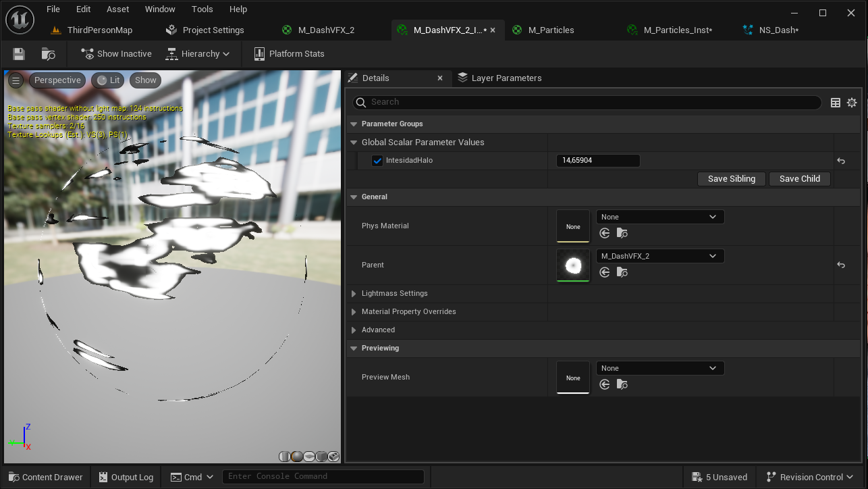
Task: Browse to Preview Mesh asset in Content Browser
Action: [622, 384]
